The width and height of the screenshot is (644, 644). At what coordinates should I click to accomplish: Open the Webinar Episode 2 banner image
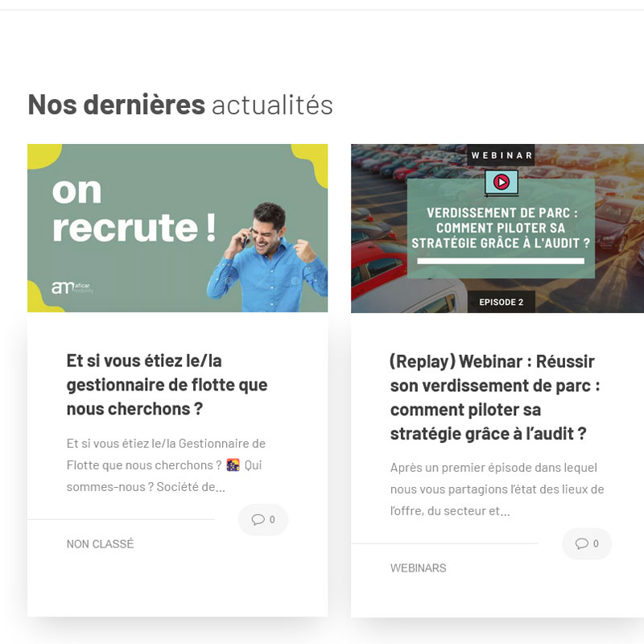tap(497, 229)
